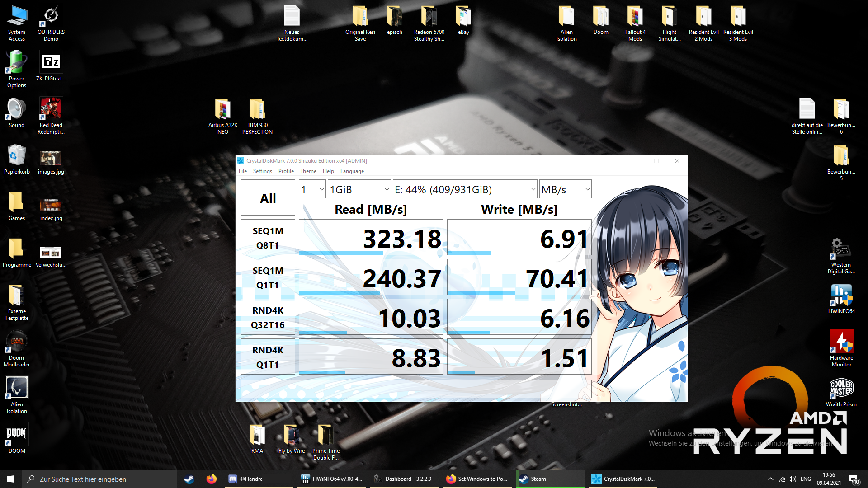Open the MB/s unit dropdown

pyautogui.click(x=565, y=190)
